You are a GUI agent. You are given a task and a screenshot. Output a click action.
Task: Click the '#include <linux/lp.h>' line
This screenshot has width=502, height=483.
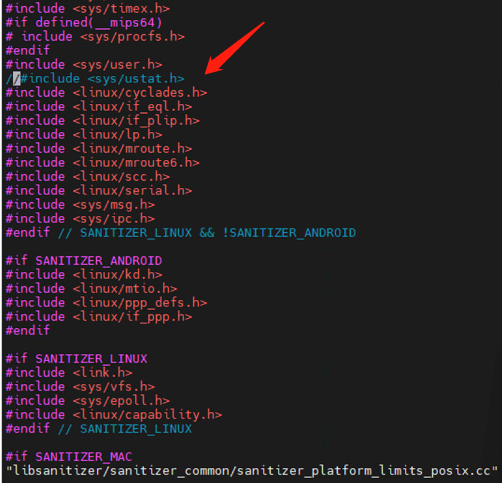84,135
